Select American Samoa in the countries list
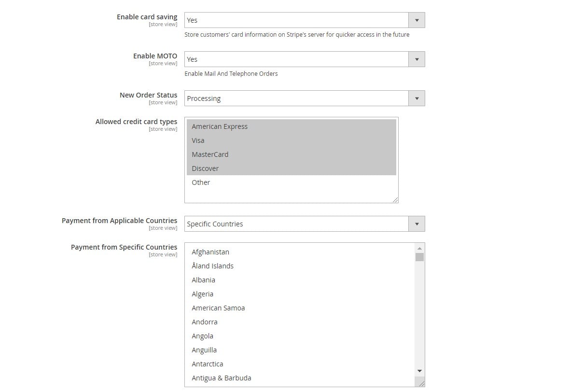Viewport: 584px width, 392px height. [300, 308]
